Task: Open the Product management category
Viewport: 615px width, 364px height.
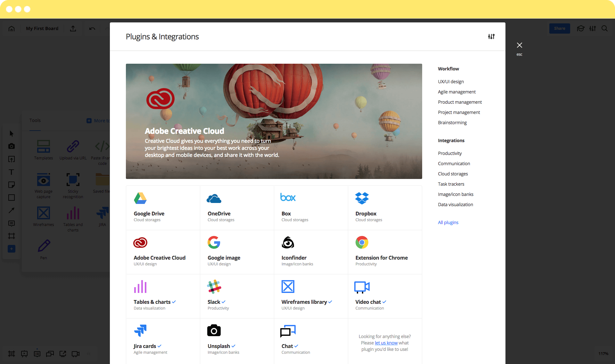Action: (x=460, y=102)
